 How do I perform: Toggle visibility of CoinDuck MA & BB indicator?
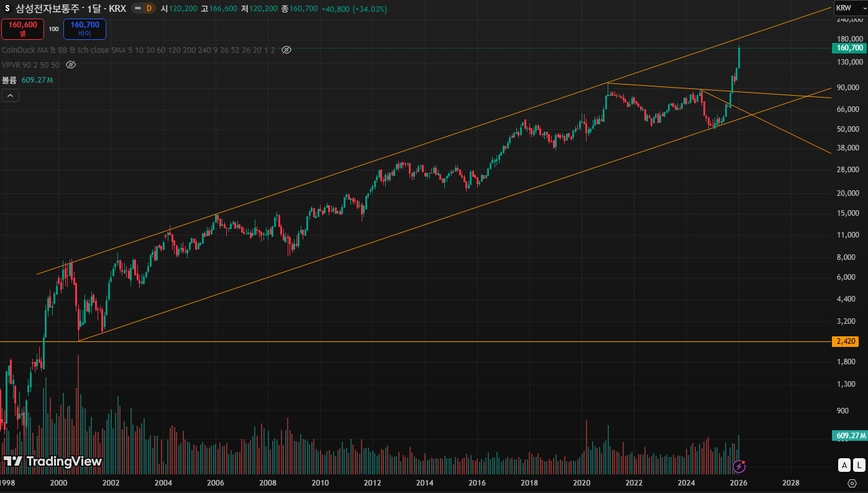pos(286,50)
